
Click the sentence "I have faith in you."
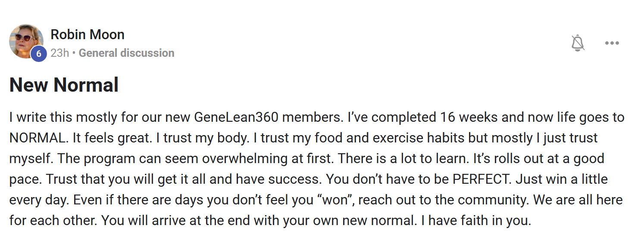click(x=475, y=220)
